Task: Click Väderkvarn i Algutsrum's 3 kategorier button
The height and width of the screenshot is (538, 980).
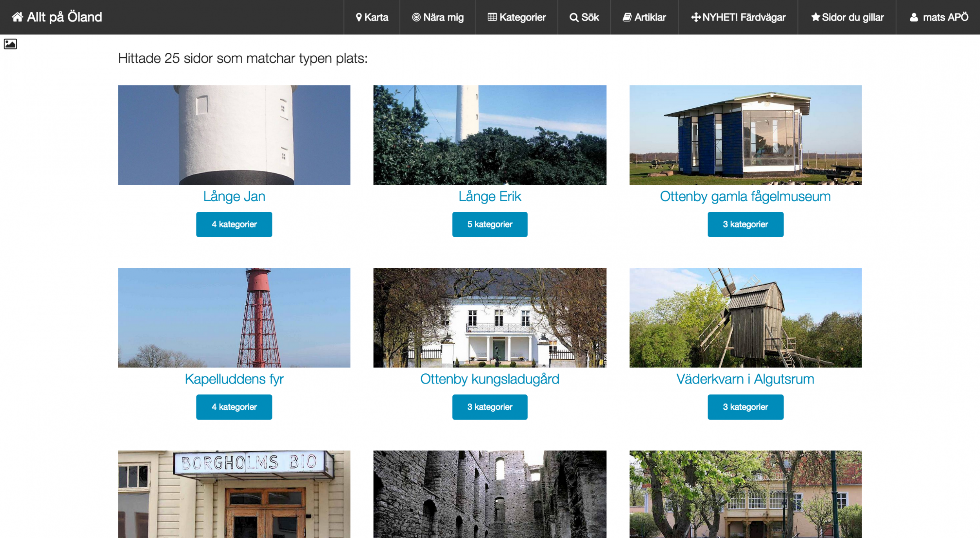Action: pos(745,407)
